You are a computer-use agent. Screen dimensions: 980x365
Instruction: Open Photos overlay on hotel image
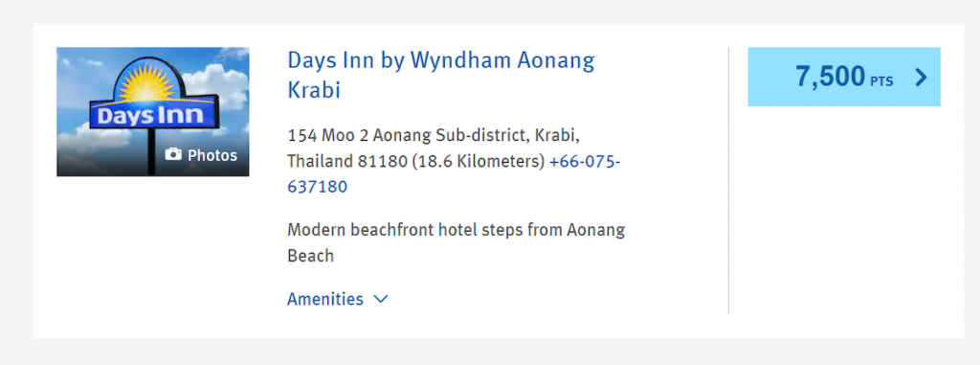201,154
